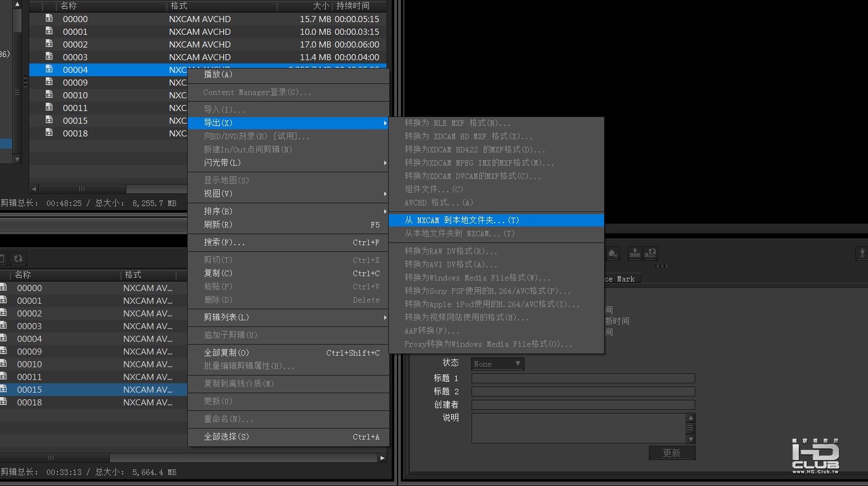Click the file icon of selected clip 00004

tap(49, 69)
